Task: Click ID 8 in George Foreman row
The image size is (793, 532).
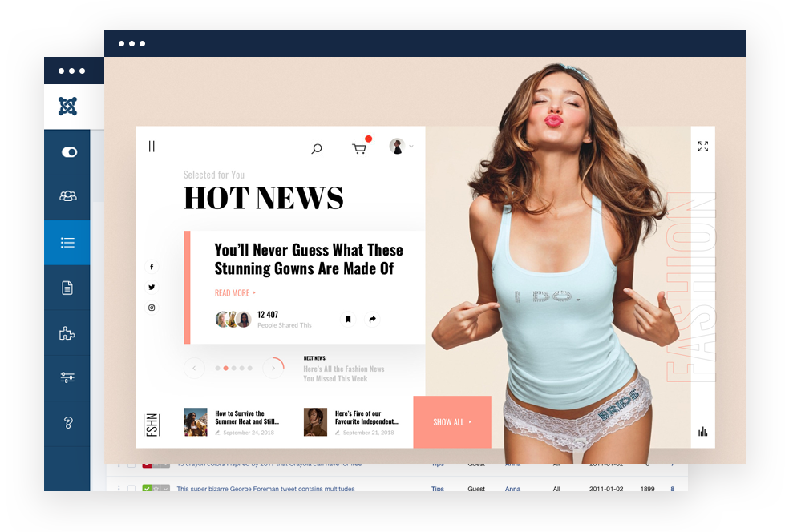Action: [673, 489]
